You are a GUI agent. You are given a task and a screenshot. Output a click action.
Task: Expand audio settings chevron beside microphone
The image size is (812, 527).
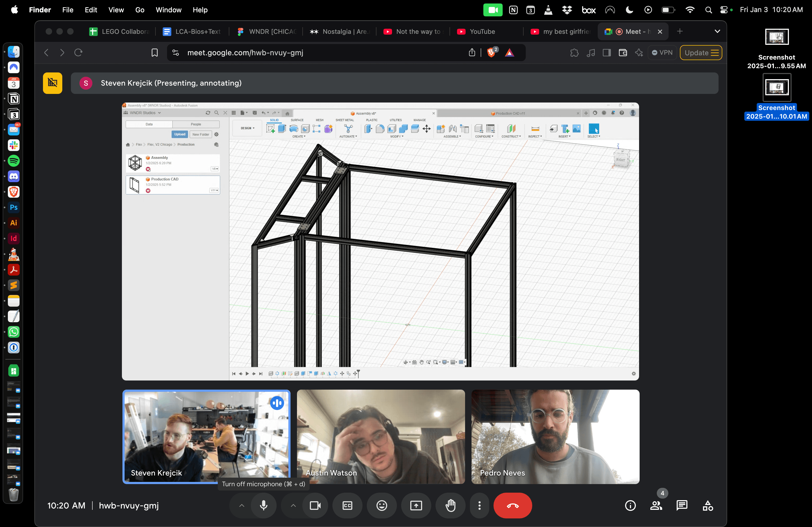242,506
